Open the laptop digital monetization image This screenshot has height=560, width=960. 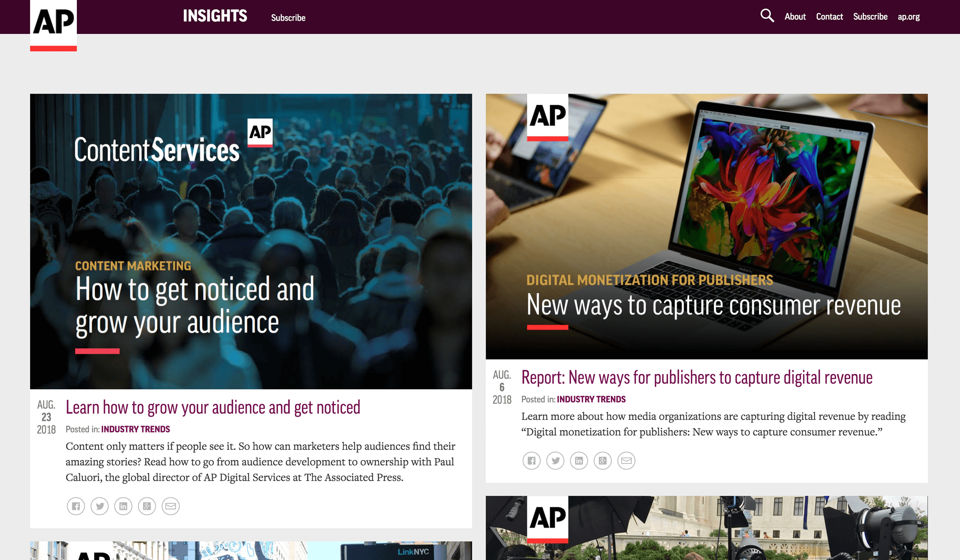pos(706,226)
